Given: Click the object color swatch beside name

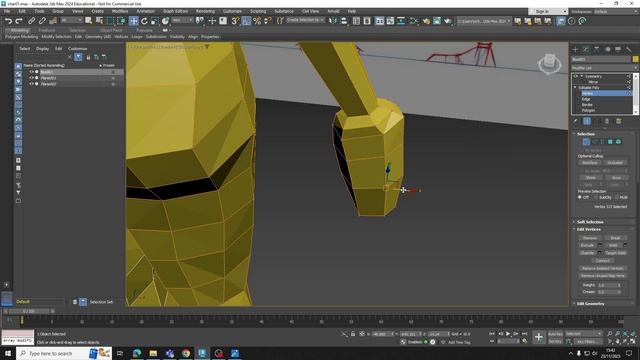Looking at the screenshot, I should (635, 59).
